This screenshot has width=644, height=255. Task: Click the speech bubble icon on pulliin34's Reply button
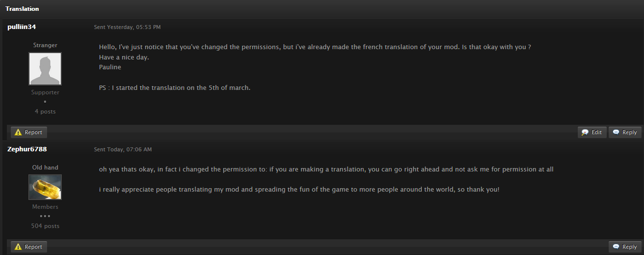pyautogui.click(x=616, y=132)
